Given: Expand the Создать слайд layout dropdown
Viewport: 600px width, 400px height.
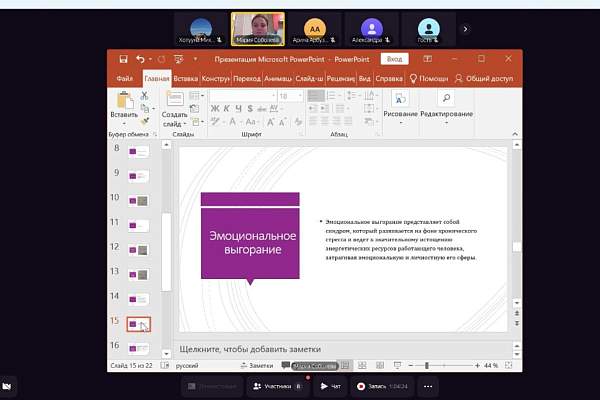Looking at the screenshot, I should tap(185, 124).
